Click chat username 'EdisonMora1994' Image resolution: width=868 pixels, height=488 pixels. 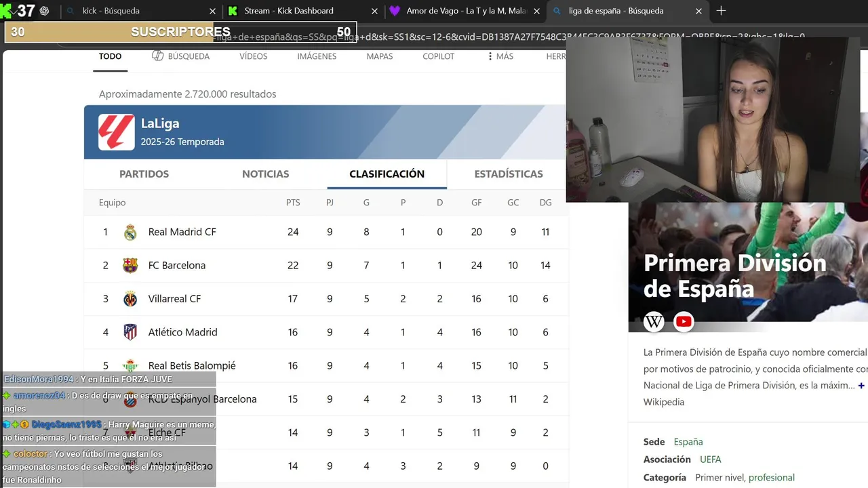(39, 380)
